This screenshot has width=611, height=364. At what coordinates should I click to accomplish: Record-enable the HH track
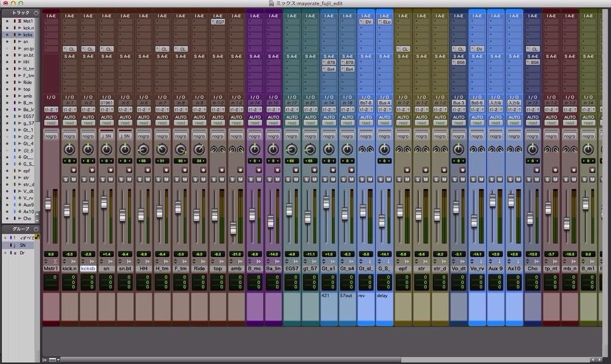(x=148, y=170)
